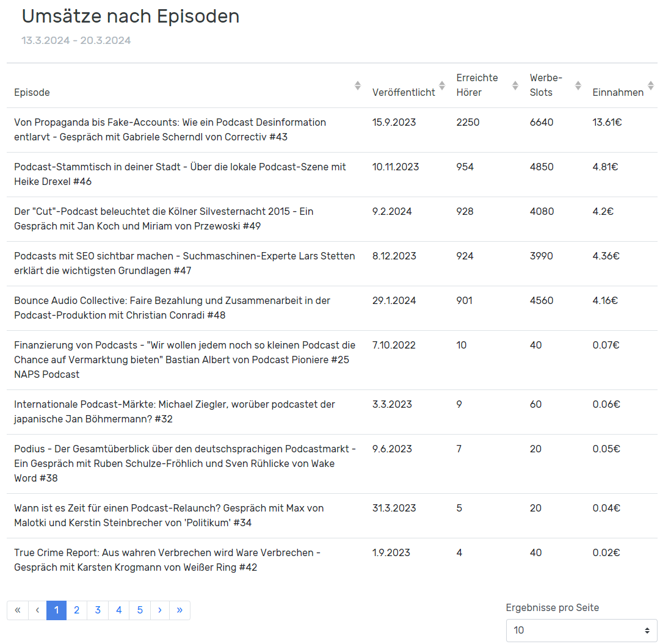This screenshot has height=644, width=660.
Task: Navigate to page 5 of results
Action: click(140, 610)
